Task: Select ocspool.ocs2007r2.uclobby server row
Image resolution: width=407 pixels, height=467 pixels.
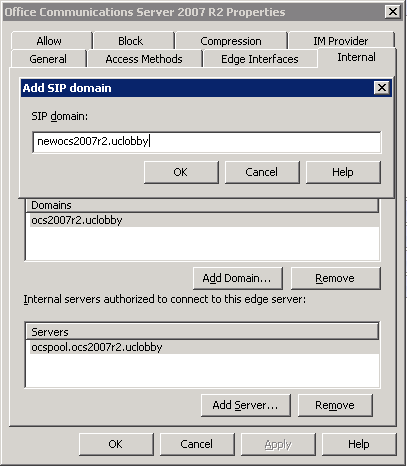Action: tap(204, 347)
